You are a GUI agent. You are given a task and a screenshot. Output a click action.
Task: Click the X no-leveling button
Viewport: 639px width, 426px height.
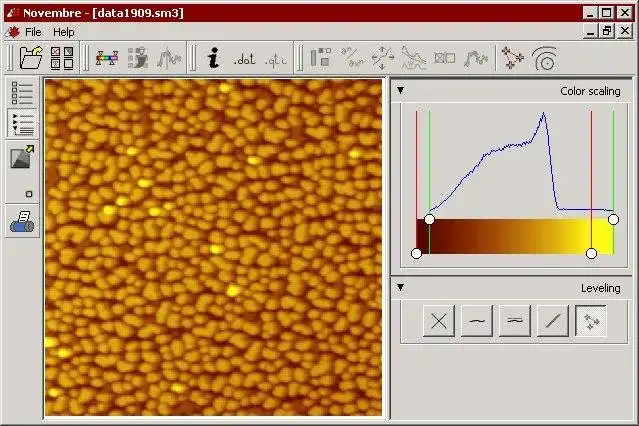click(x=439, y=321)
